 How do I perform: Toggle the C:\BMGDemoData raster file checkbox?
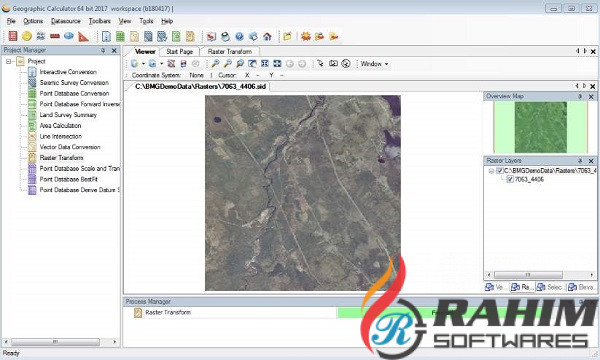coord(500,170)
